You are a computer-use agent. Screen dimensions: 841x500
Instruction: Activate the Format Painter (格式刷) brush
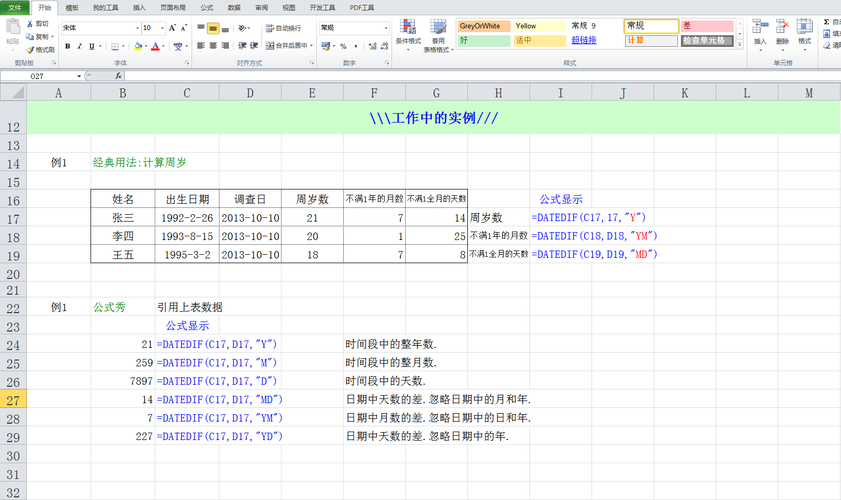(30, 49)
